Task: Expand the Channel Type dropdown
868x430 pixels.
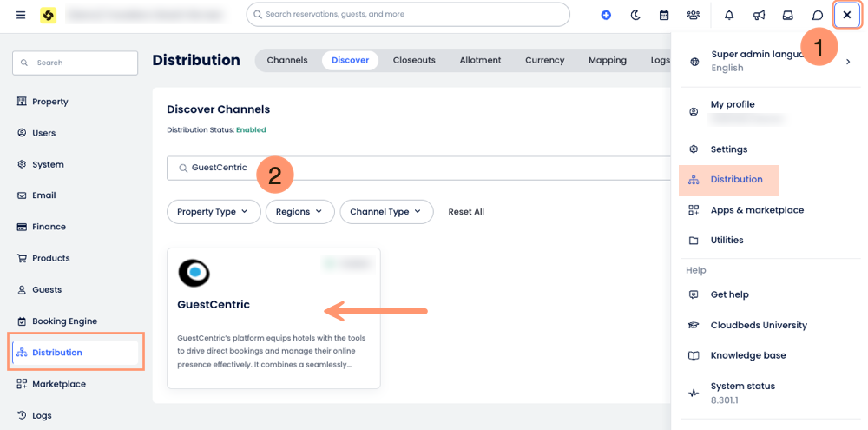Action: 386,212
